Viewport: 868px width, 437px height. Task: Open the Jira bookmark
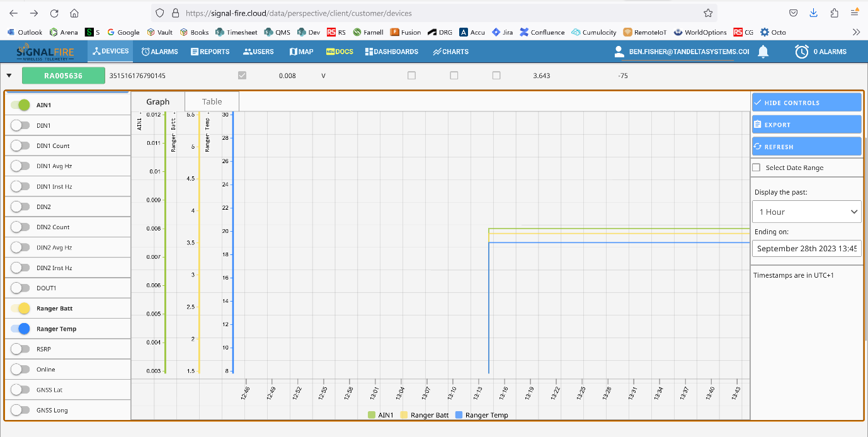click(x=503, y=32)
